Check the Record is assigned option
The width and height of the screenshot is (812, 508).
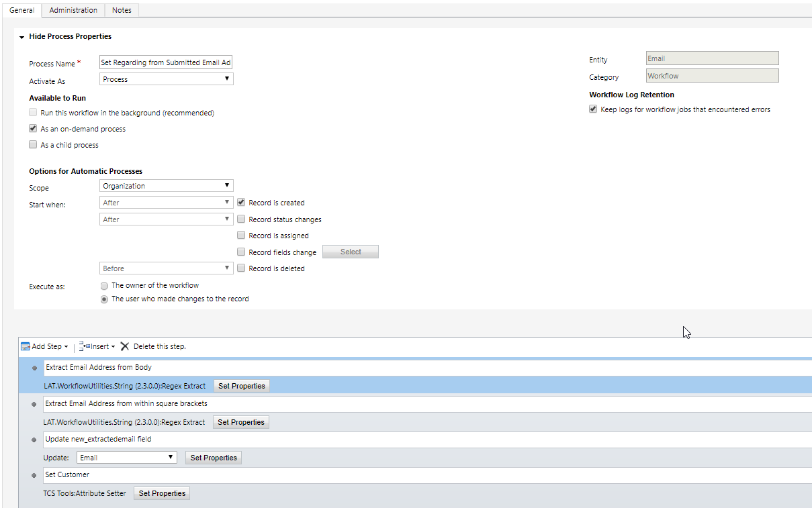(x=241, y=236)
